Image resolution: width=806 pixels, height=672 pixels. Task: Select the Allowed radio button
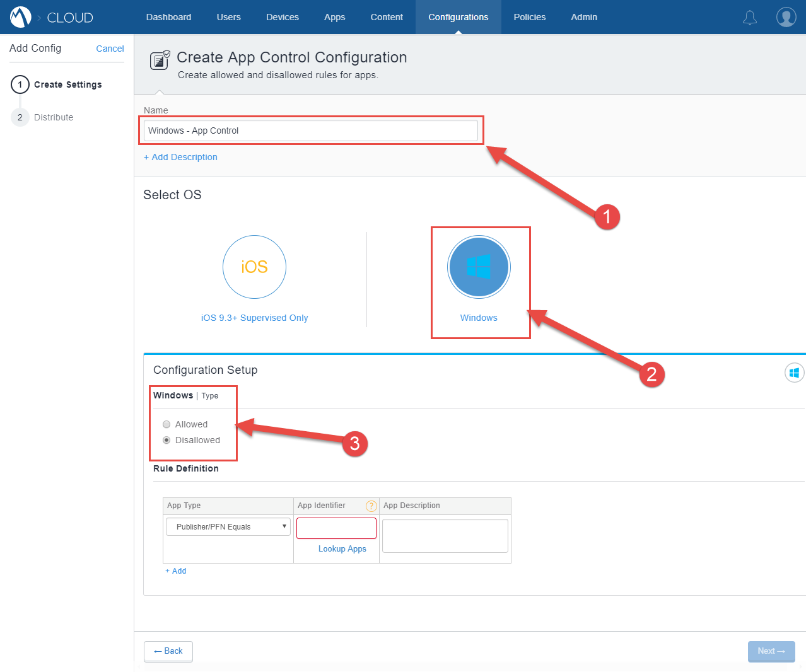coord(166,424)
